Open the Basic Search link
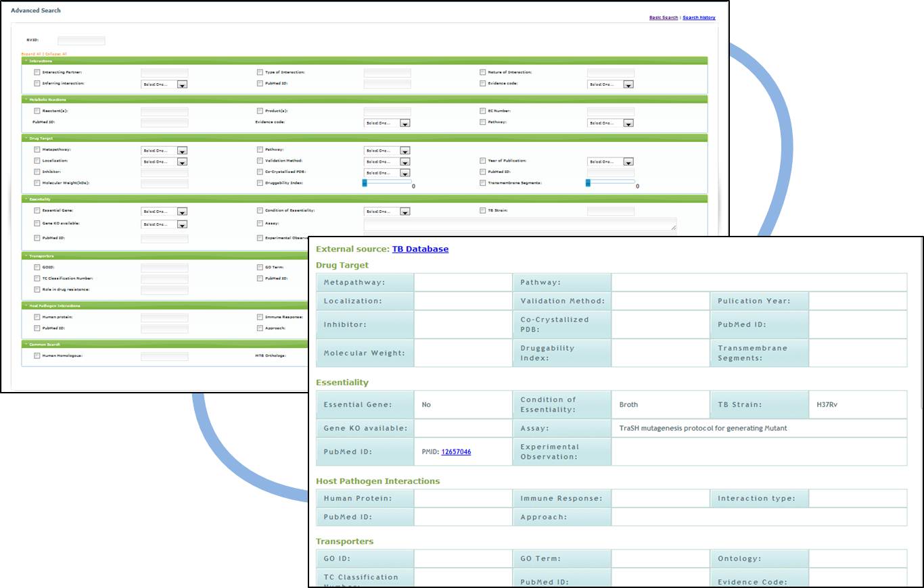 (663, 18)
